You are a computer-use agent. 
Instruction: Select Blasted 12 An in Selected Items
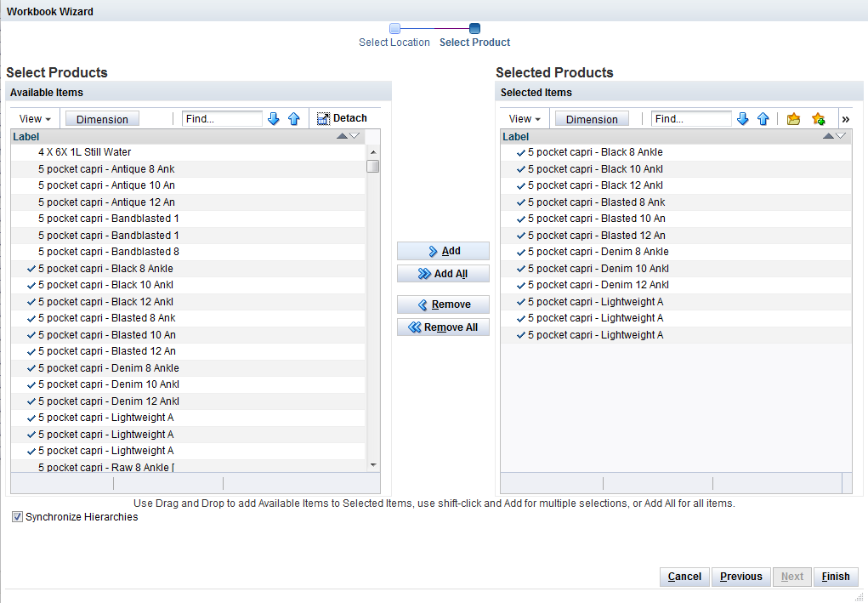pos(676,236)
